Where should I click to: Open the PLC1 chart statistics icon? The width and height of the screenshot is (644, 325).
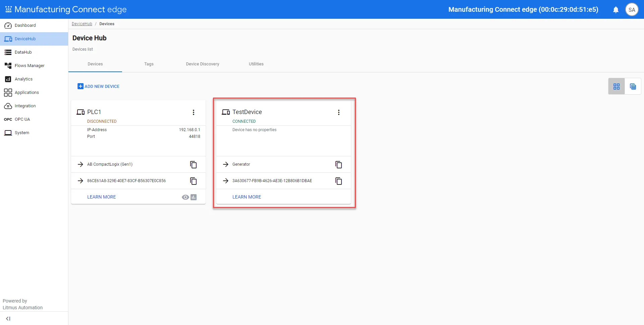[194, 197]
